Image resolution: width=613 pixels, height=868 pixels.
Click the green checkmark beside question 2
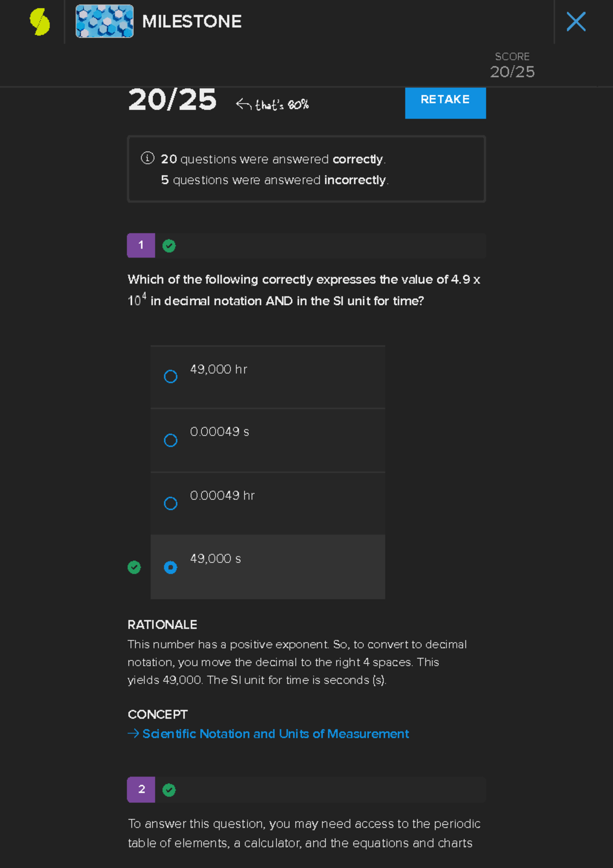click(x=169, y=790)
